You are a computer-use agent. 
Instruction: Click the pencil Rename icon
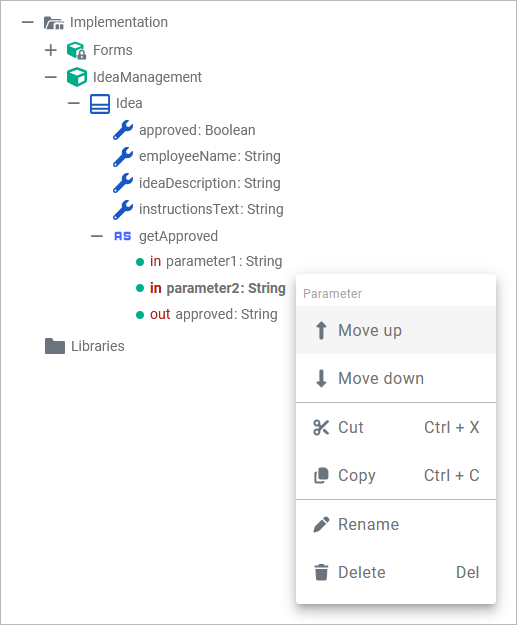(x=321, y=525)
